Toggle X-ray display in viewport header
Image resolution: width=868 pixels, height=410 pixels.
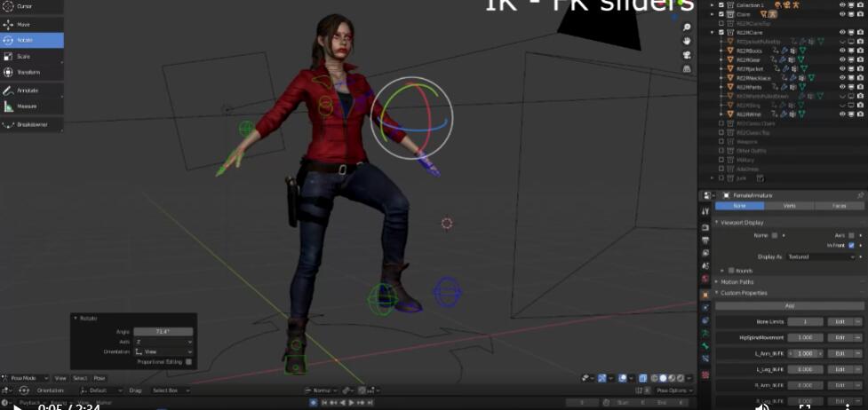(642, 378)
